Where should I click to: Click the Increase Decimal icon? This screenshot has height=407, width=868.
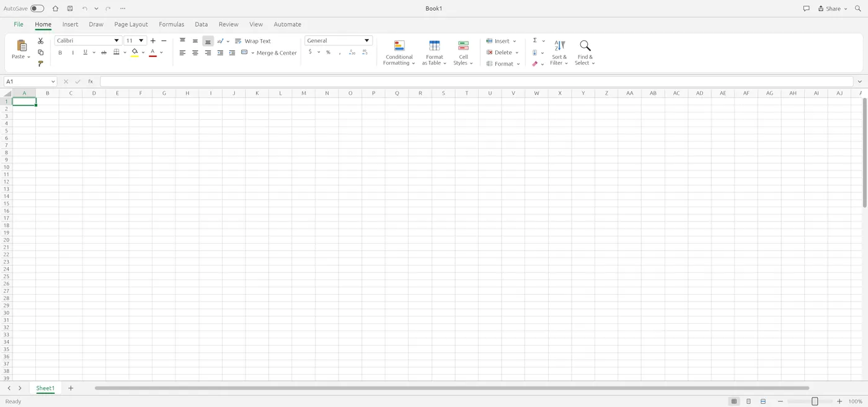352,53
